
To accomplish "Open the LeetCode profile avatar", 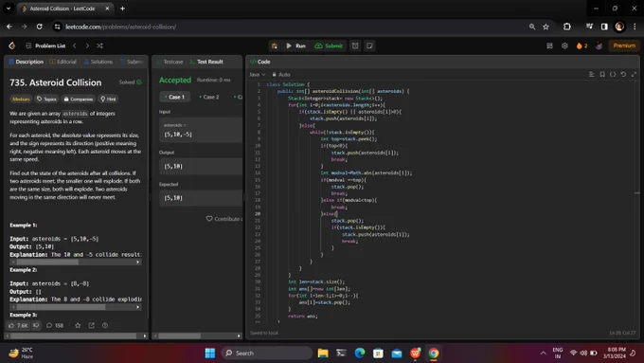I will (x=599, y=45).
